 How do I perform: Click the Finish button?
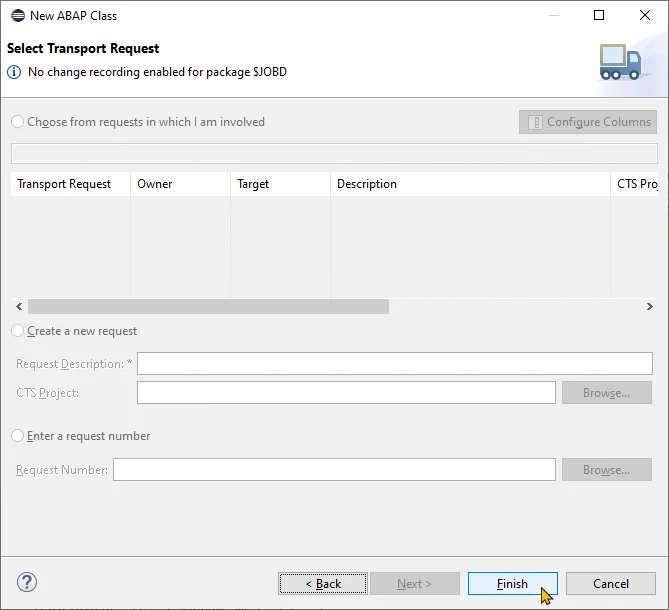point(512,584)
